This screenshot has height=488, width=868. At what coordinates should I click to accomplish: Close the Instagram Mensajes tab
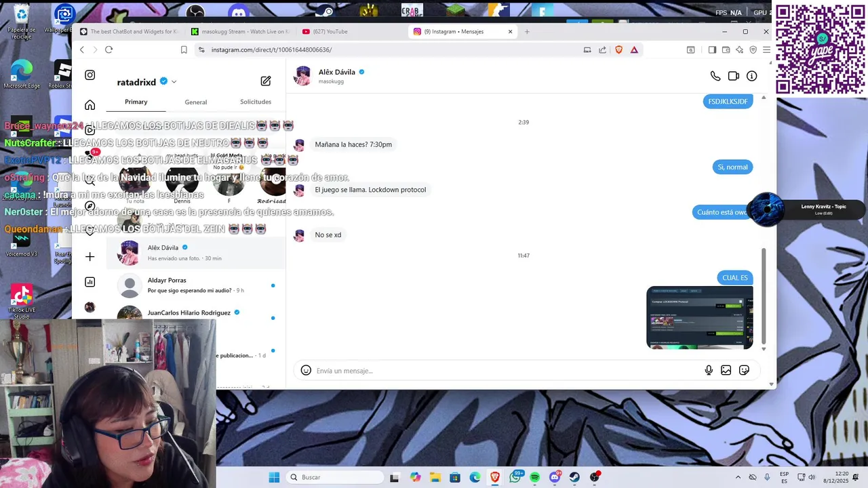pos(511,31)
